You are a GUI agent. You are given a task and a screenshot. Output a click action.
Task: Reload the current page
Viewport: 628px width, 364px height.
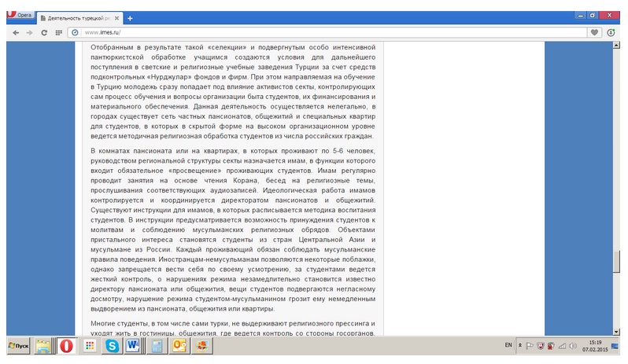point(44,33)
